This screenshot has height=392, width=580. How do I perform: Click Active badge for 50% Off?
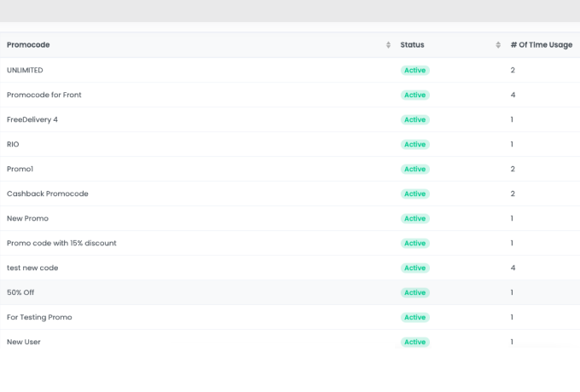coord(415,292)
